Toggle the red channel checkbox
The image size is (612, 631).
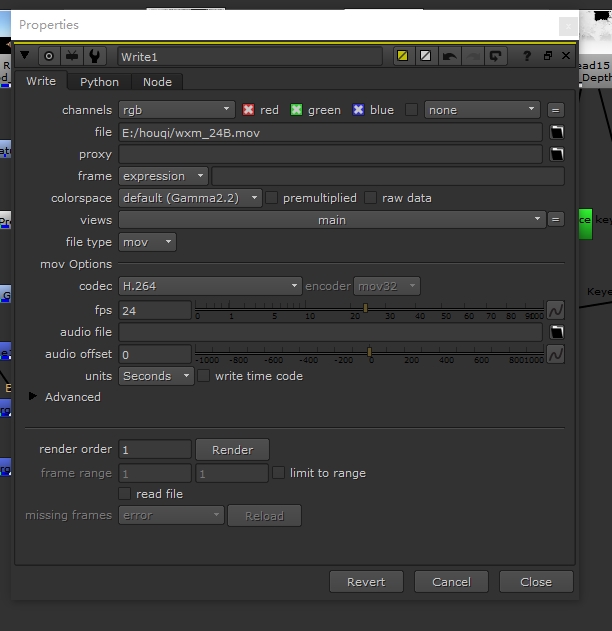pyautogui.click(x=248, y=110)
